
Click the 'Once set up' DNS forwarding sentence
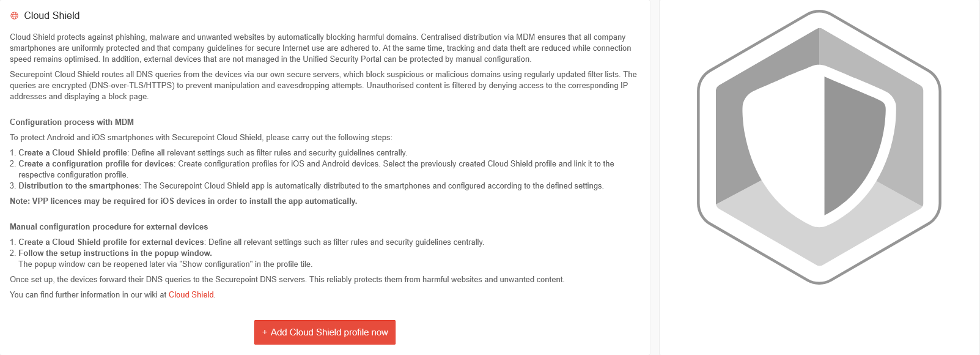point(287,280)
